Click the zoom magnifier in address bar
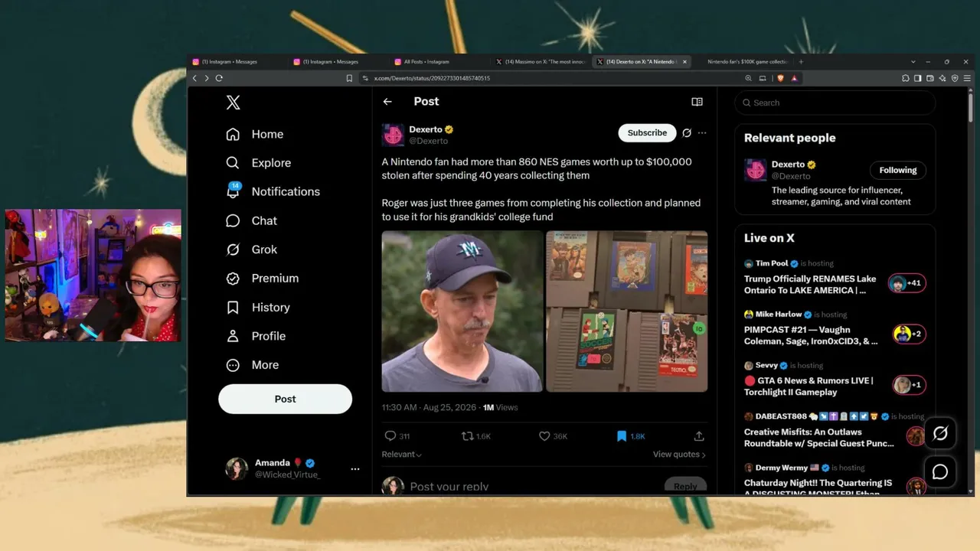Image resolution: width=980 pixels, height=551 pixels. tap(748, 78)
